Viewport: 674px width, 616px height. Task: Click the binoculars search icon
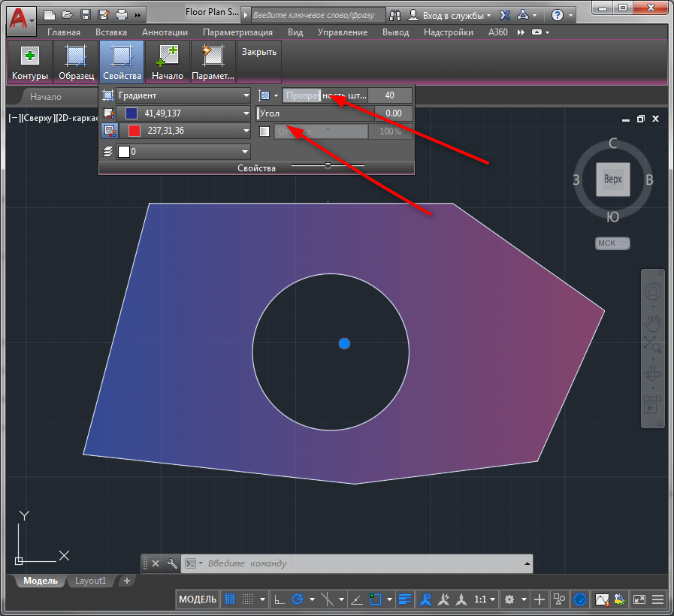coord(395,16)
